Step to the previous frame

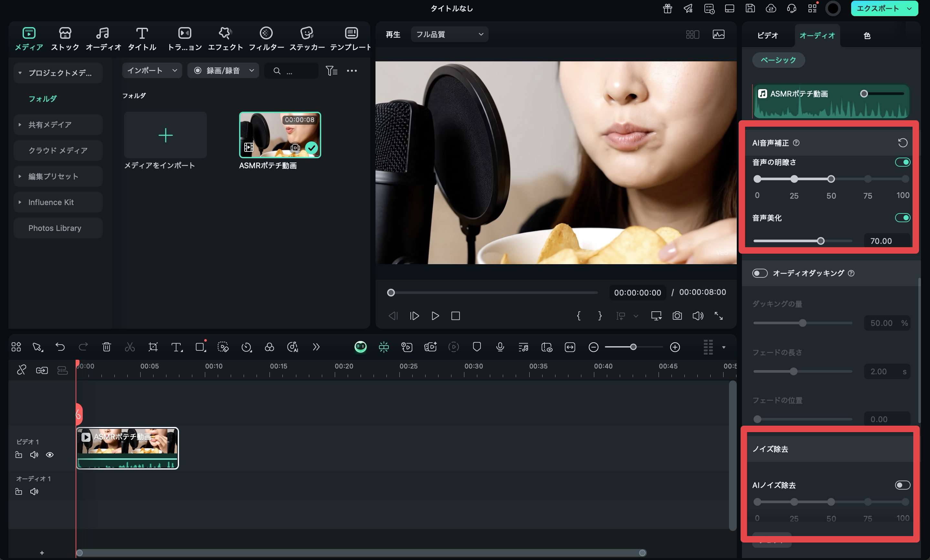[393, 316]
